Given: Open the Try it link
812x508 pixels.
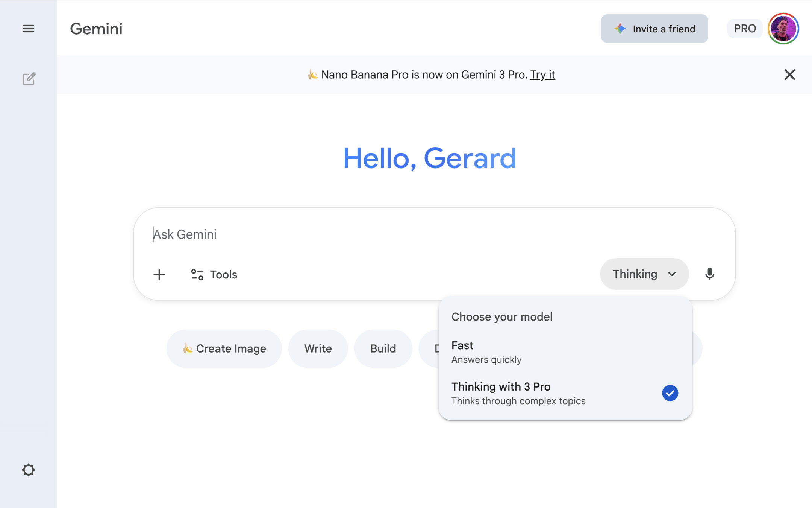Looking at the screenshot, I should pyautogui.click(x=542, y=75).
